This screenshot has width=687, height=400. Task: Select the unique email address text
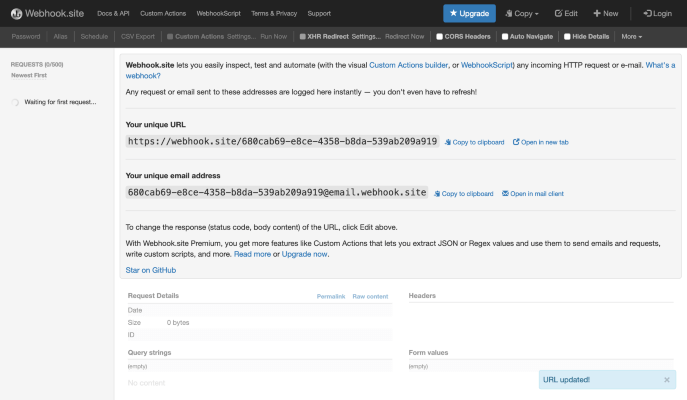(x=277, y=192)
